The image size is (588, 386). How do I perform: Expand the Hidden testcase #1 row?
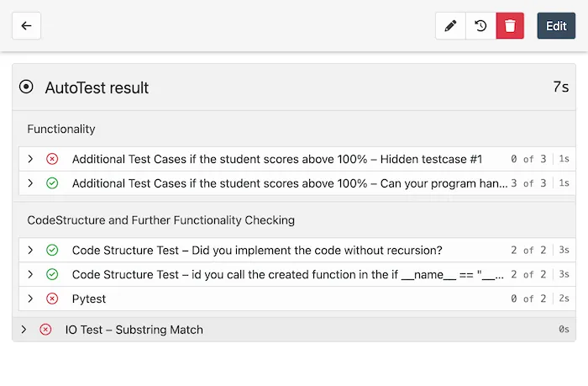[x=30, y=159]
